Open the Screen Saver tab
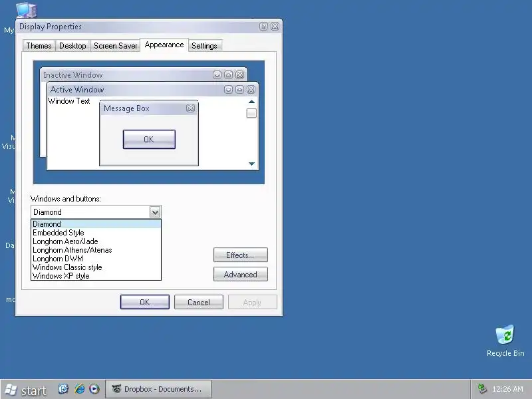This screenshot has width=532, height=399. tap(115, 46)
